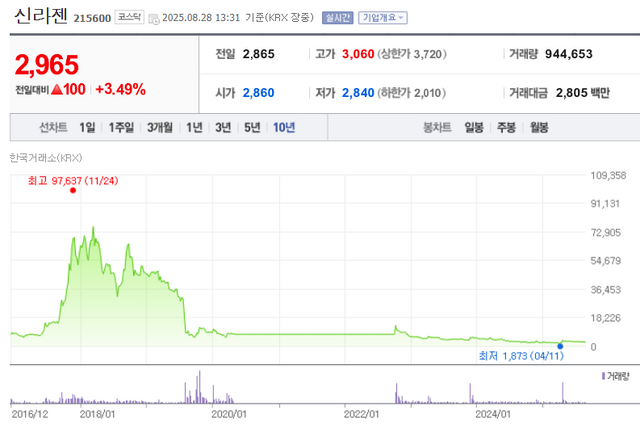
Task: Show the 3개월 chart range
Action: 159,128
